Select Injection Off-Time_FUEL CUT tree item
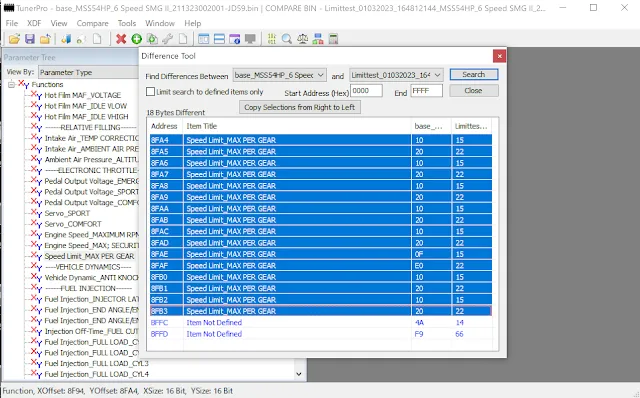The image size is (640, 398). (91, 331)
